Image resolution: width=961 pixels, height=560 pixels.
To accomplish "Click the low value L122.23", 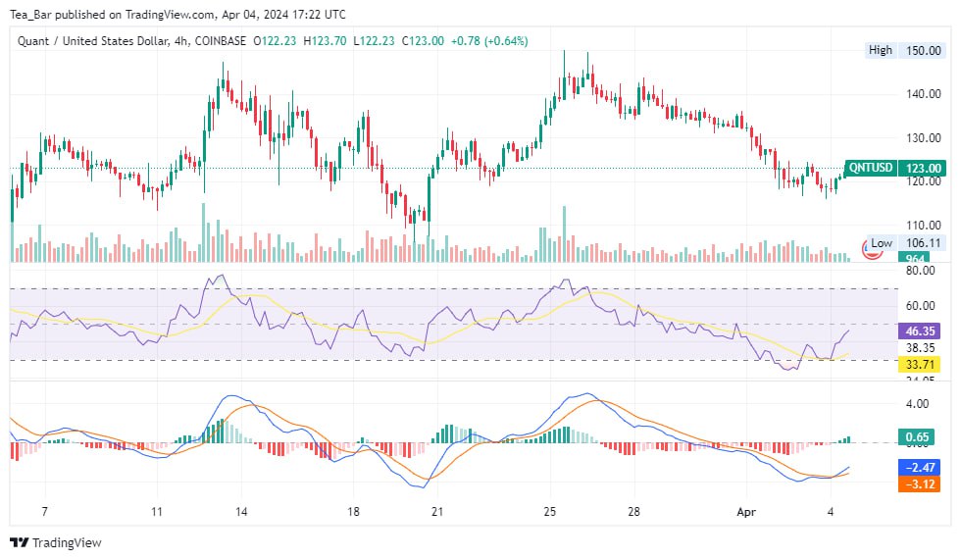I will (x=374, y=41).
